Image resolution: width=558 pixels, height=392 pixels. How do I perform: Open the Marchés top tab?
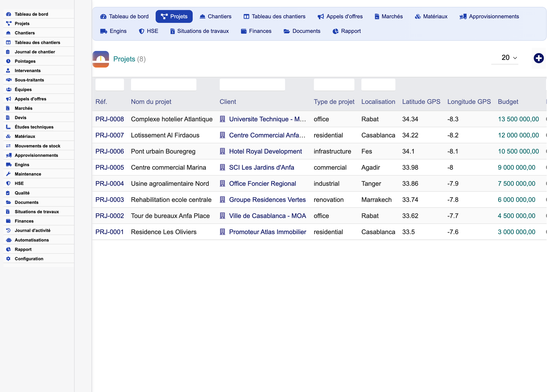click(x=389, y=16)
